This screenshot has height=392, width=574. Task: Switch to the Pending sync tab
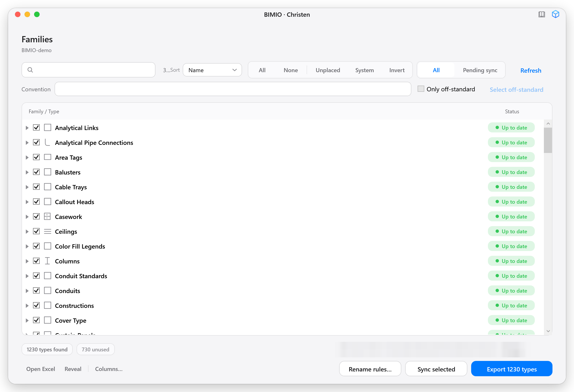coord(480,70)
